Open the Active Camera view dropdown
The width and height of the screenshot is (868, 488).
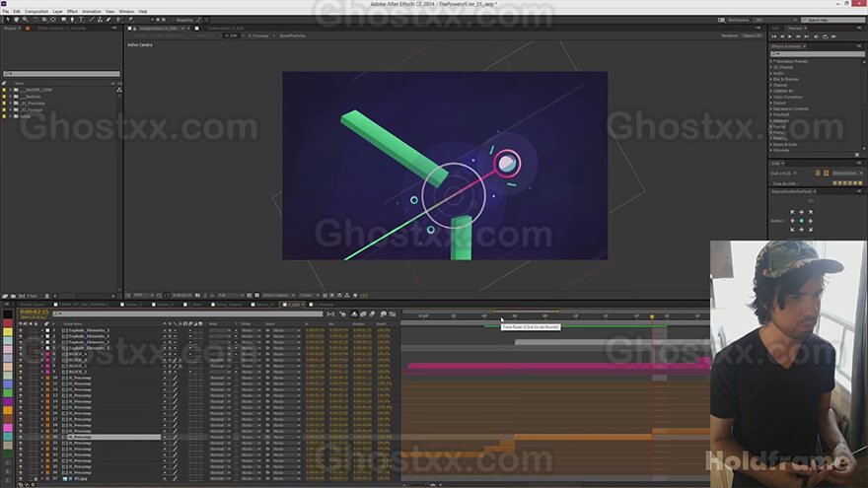pyautogui.click(x=276, y=296)
